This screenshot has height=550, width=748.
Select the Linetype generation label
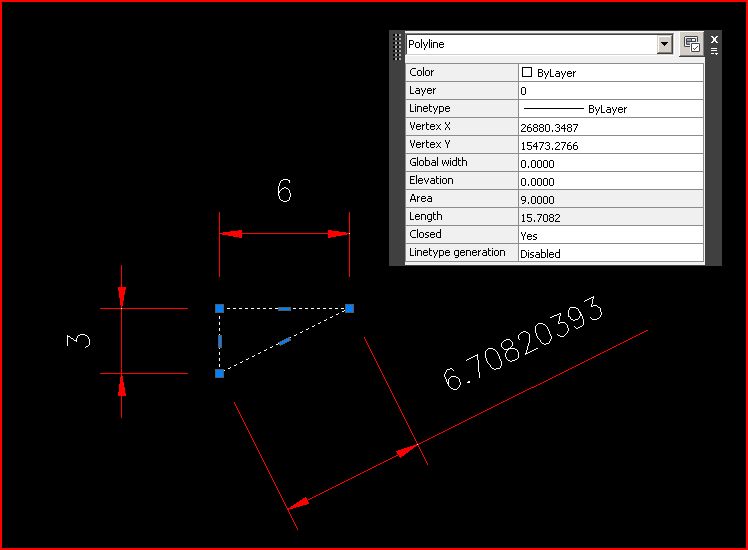[x=457, y=252]
